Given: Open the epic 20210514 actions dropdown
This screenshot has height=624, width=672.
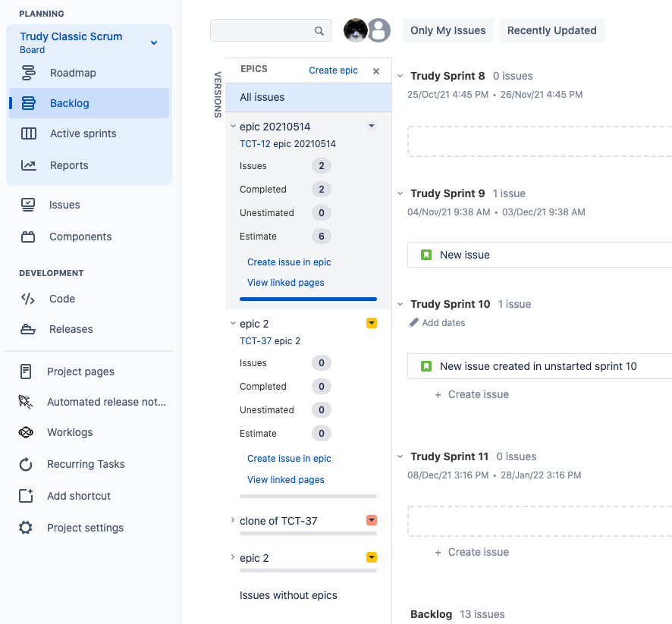Looking at the screenshot, I should tap(372, 126).
